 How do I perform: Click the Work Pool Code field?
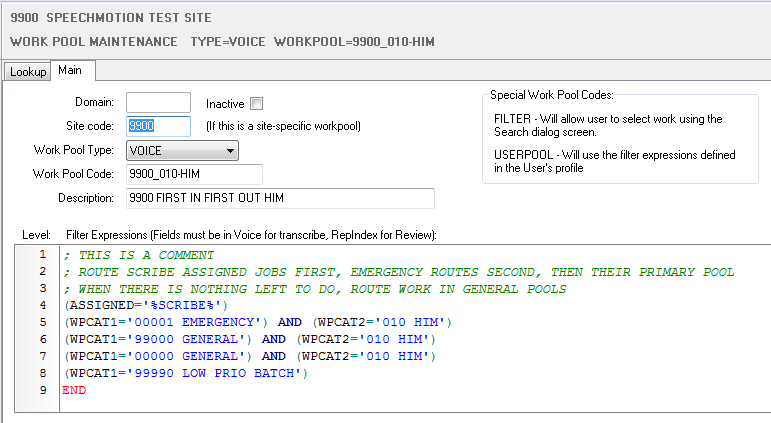tap(194, 175)
